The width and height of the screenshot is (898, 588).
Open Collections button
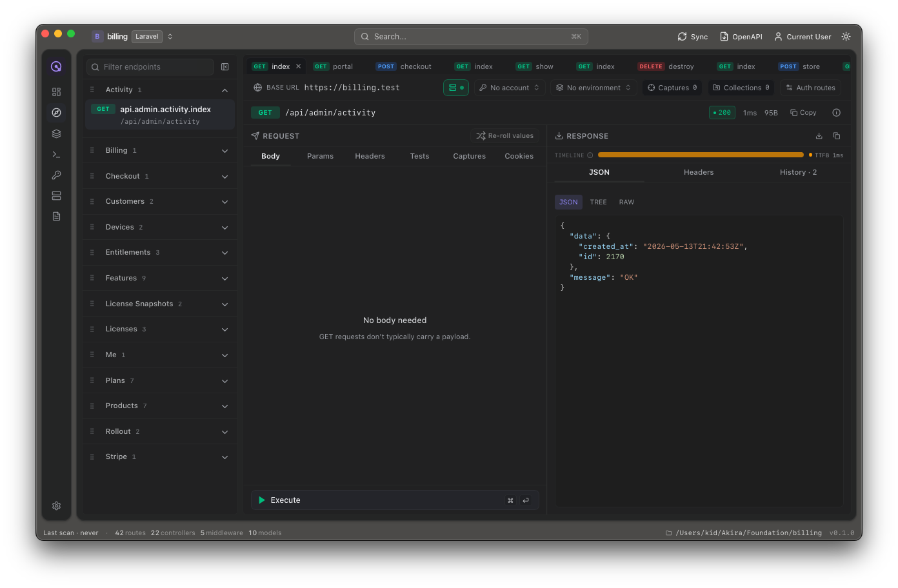741,88
